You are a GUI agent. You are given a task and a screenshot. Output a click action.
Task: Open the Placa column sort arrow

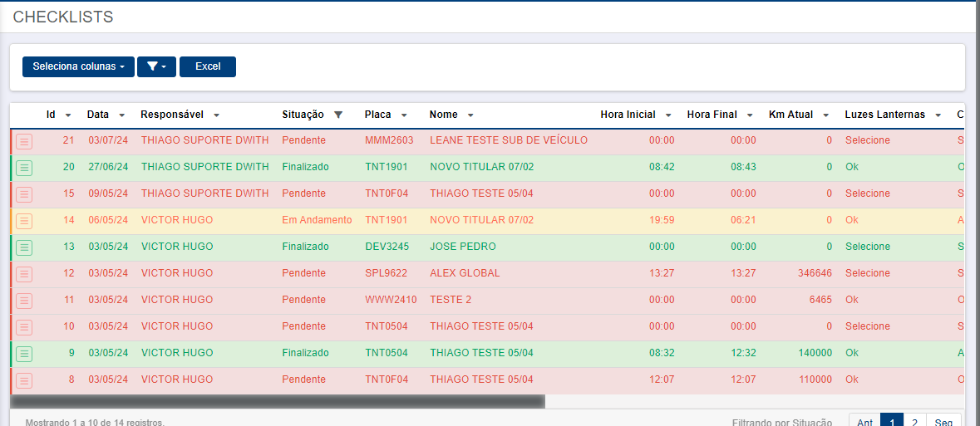pyautogui.click(x=404, y=115)
